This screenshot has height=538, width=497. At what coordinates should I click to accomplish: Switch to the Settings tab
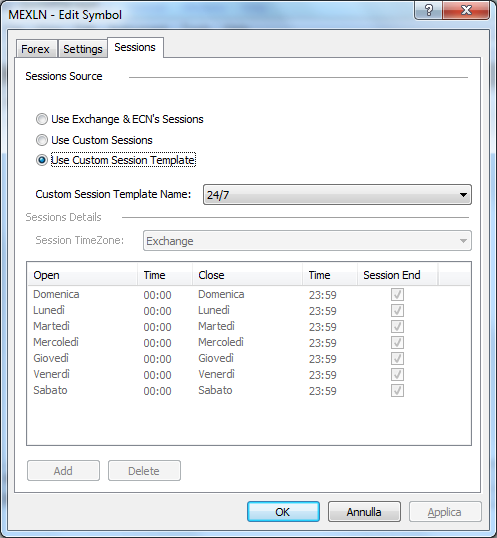click(83, 49)
